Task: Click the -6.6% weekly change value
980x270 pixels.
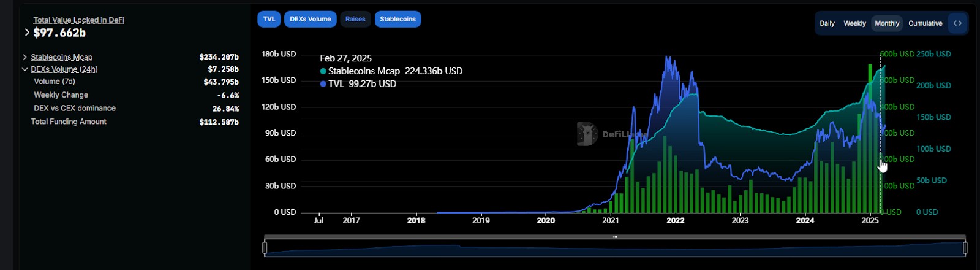Action: (228, 95)
